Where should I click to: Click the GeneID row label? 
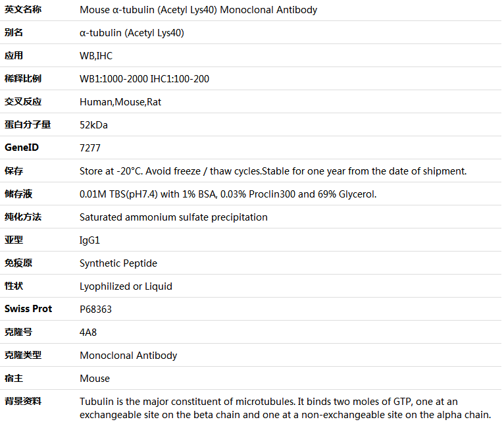click(22, 147)
